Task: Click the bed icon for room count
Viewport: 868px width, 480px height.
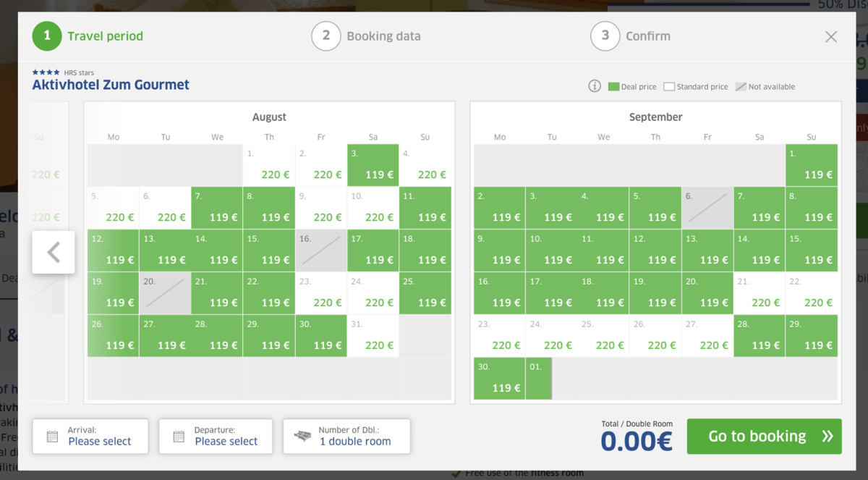Action: coord(303,437)
